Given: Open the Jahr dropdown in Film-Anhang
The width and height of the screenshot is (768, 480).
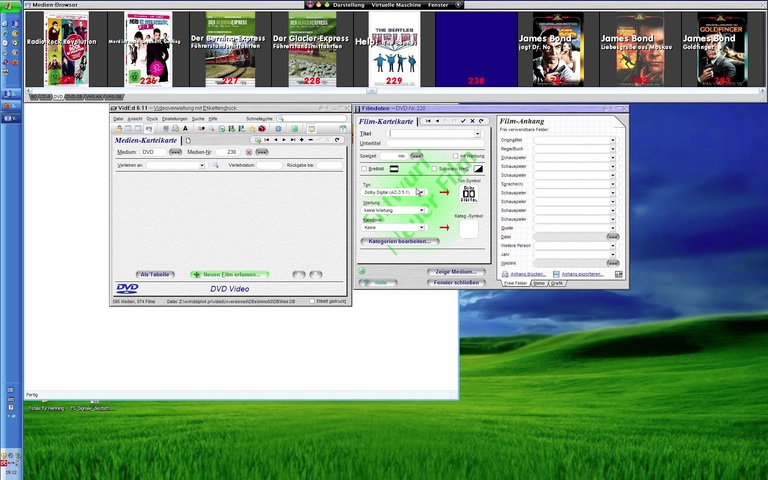Looking at the screenshot, I should point(612,255).
